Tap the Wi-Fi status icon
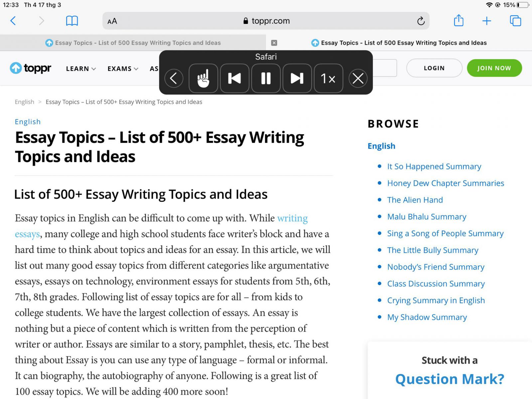532x399 pixels. click(489, 5)
